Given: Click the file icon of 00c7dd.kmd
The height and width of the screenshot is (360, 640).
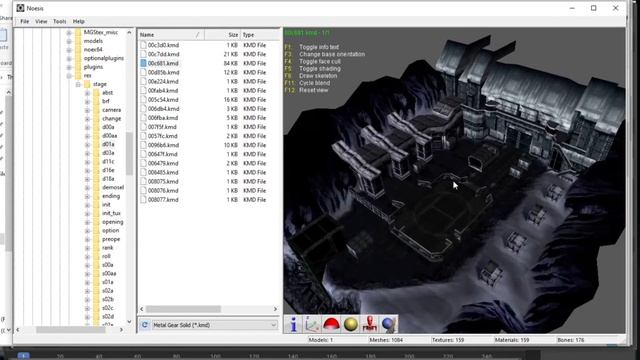Looking at the screenshot, I should click(143, 54).
